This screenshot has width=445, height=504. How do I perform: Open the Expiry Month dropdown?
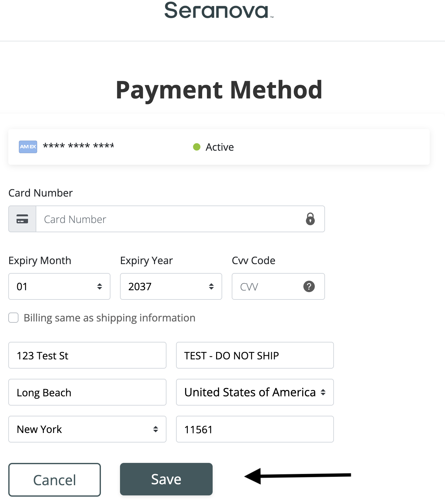coord(59,286)
